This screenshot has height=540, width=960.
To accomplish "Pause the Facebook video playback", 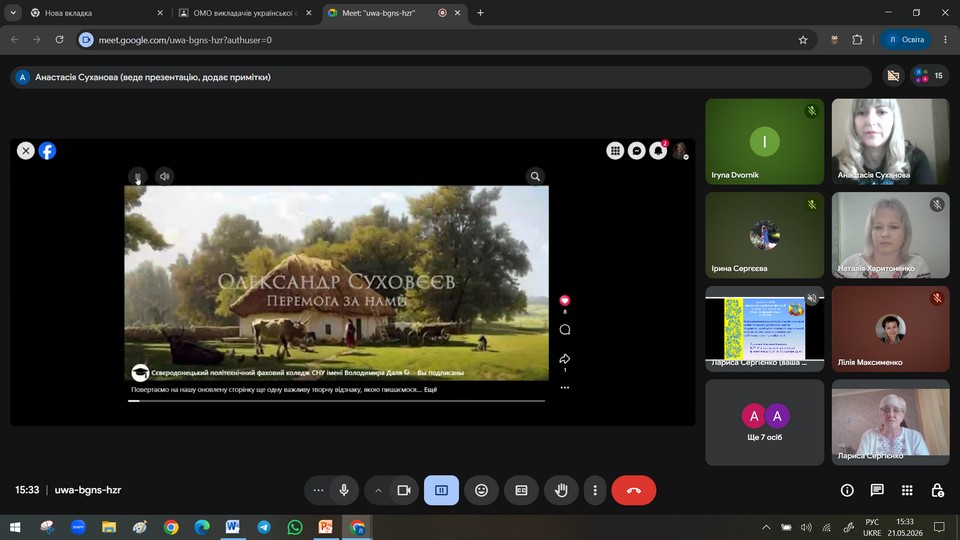I will click(x=138, y=176).
